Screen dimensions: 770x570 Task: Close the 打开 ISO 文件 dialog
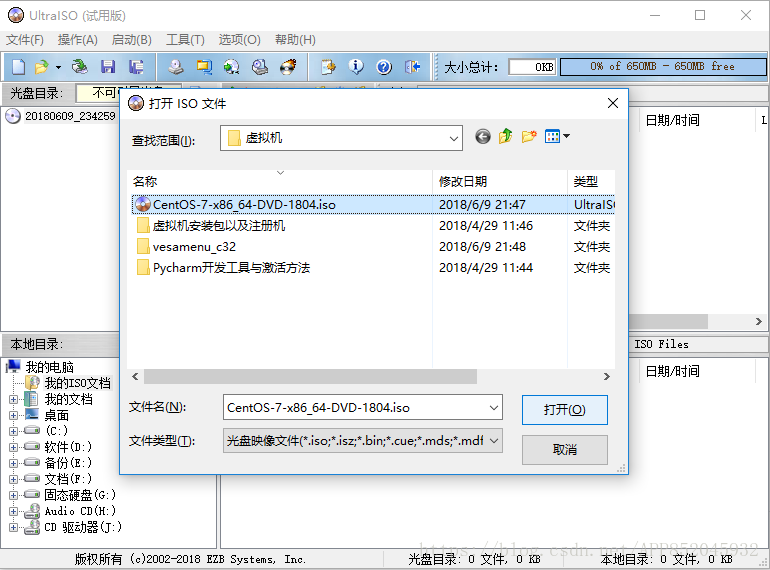[612, 103]
